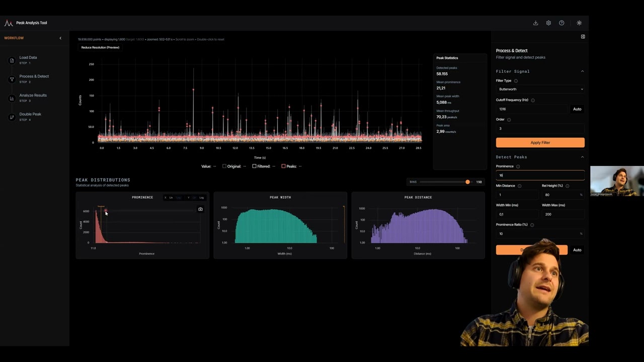Image resolution: width=644 pixels, height=362 pixels.
Task: Show info for Order
Action: click(509, 120)
